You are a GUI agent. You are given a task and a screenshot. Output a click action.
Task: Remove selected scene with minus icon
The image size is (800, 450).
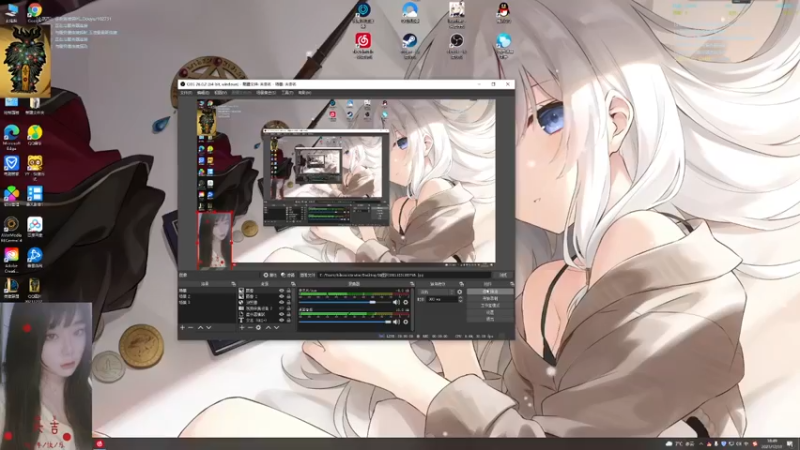pyautogui.click(x=190, y=328)
